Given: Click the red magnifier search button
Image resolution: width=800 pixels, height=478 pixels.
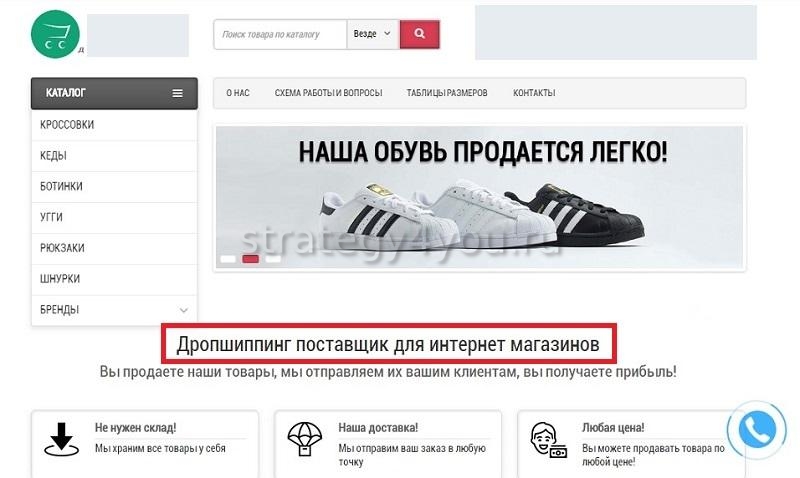Looking at the screenshot, I should click(420, 34).
